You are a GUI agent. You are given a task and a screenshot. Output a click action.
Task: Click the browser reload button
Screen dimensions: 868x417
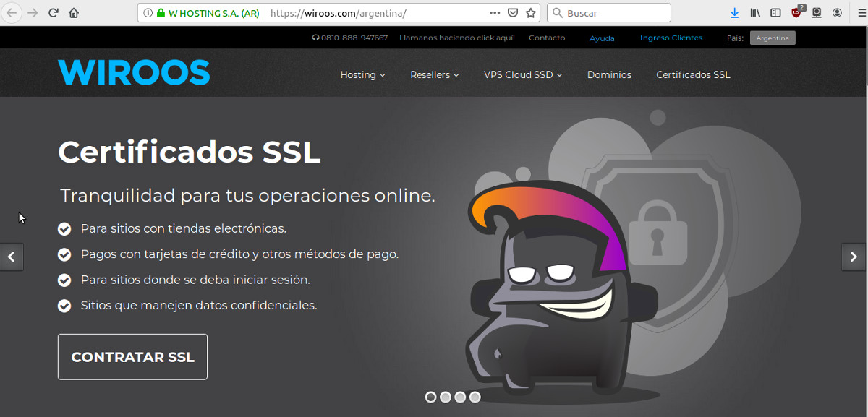point(53,13)
